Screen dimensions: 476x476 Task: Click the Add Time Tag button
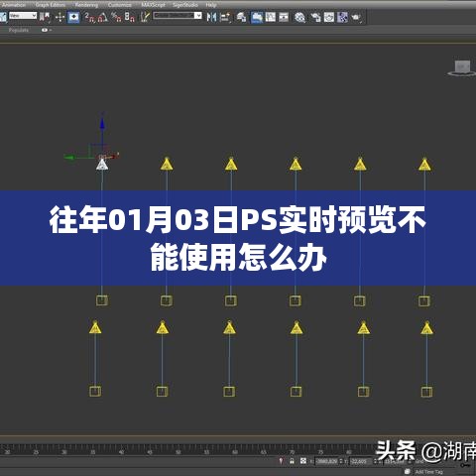point(428,472)
